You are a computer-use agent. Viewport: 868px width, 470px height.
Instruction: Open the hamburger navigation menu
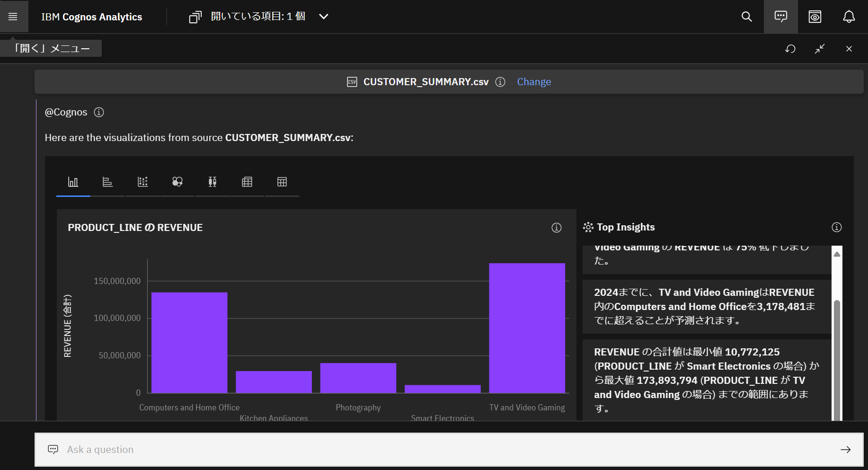click(x=13, y=17)
